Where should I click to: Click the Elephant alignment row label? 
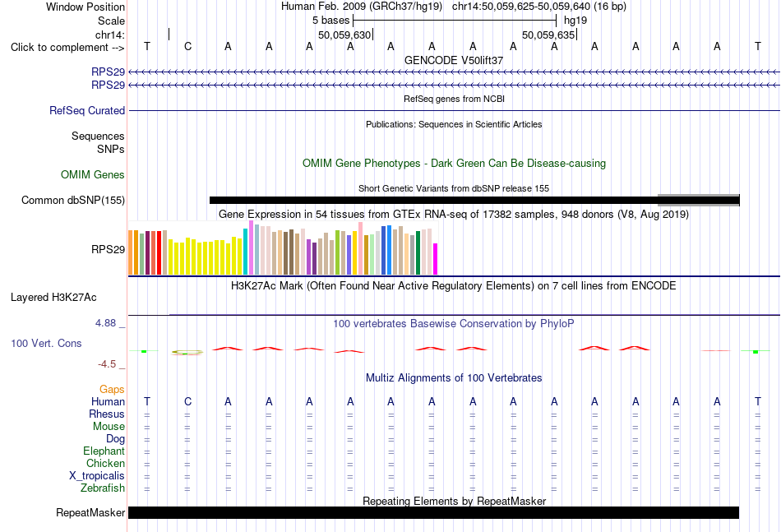[x=104, y=451]
